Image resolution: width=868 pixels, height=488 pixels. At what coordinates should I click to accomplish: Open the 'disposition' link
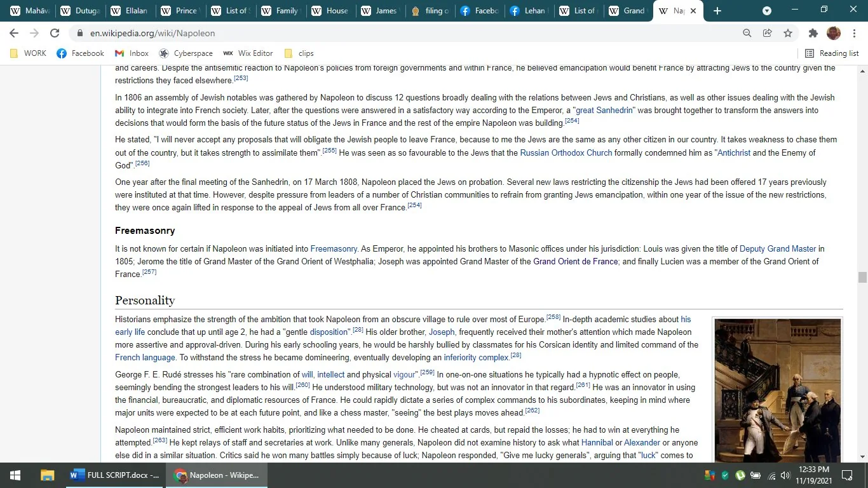329,332
